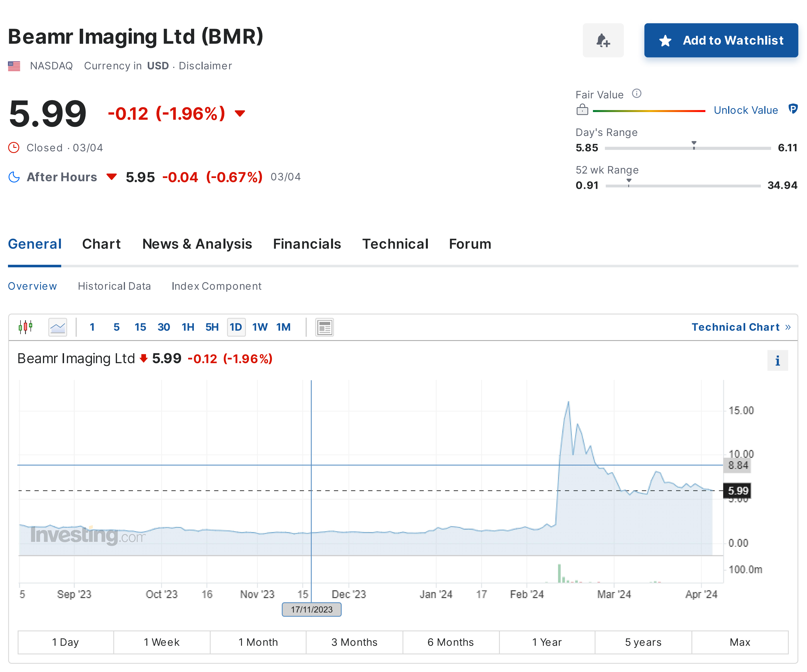
Task: Expand the After Hours arrow indicator
Action: coord(112,177)
